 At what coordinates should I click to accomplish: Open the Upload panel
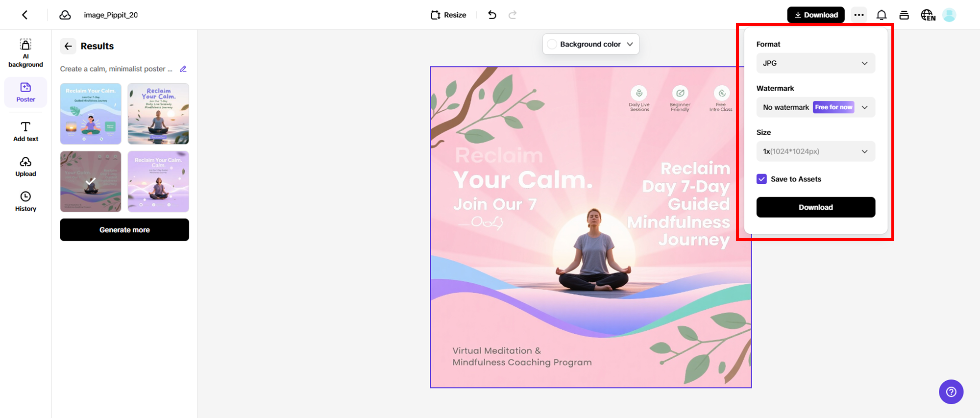(x=25, y=167)
